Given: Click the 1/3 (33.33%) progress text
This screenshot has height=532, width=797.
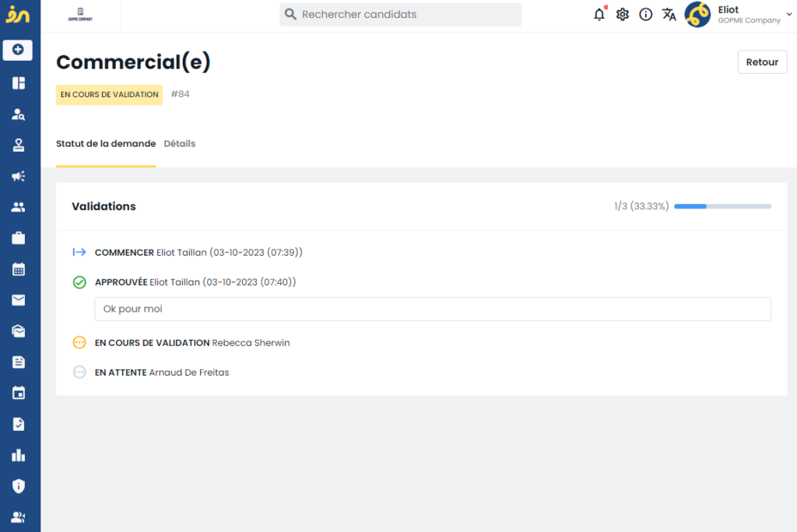Looking at the screenshot, I should (641, 206).
